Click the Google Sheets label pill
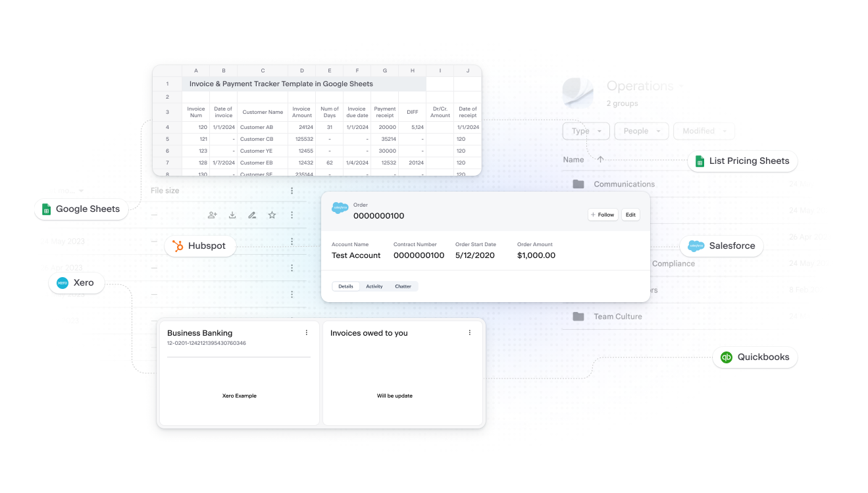The image size is (868, 493). click(81, 209)
